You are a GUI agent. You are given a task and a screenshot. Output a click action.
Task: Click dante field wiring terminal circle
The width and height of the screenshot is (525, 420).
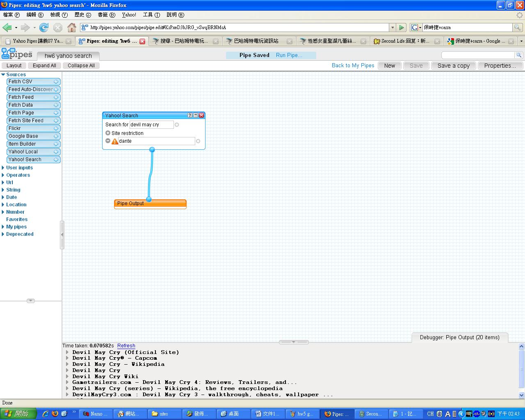[x=198, y=141]
